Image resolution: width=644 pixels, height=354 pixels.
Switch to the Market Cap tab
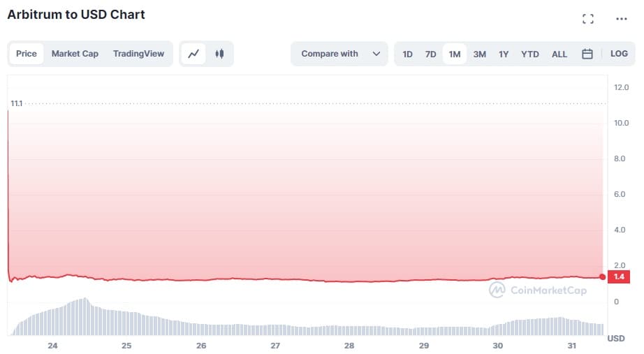click(x=75, y=54)
